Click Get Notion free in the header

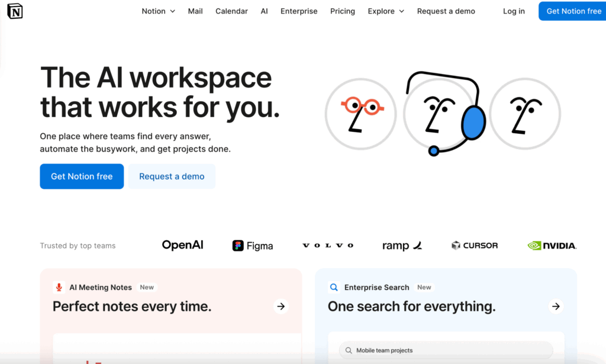572,11
